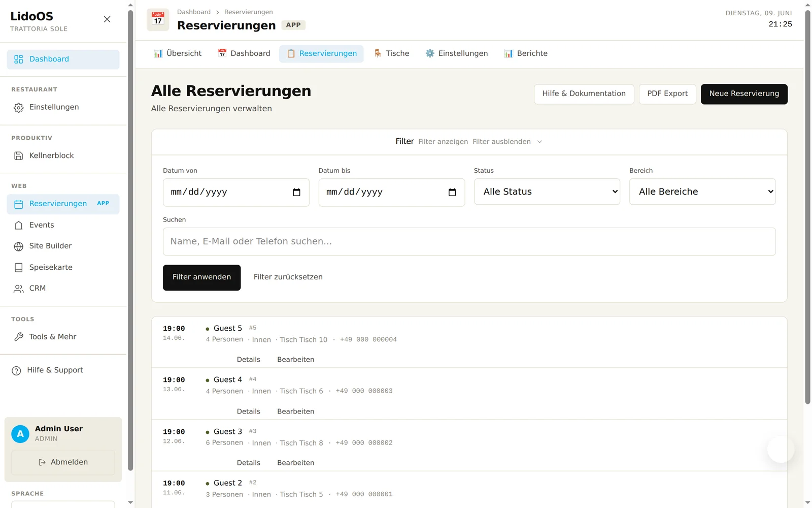812x508 pixels.
Task: Click the CRM people icon
Action: click(x=19, y=289)
